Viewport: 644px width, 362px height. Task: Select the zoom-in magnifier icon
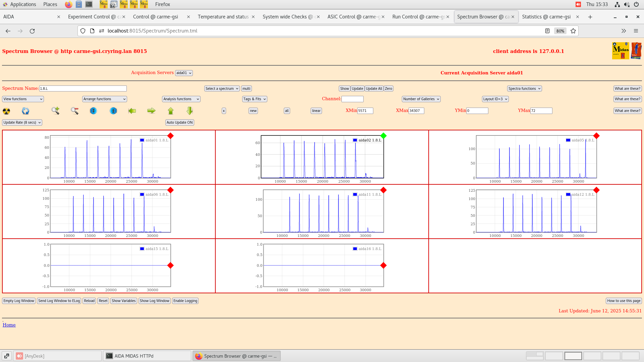55,111
